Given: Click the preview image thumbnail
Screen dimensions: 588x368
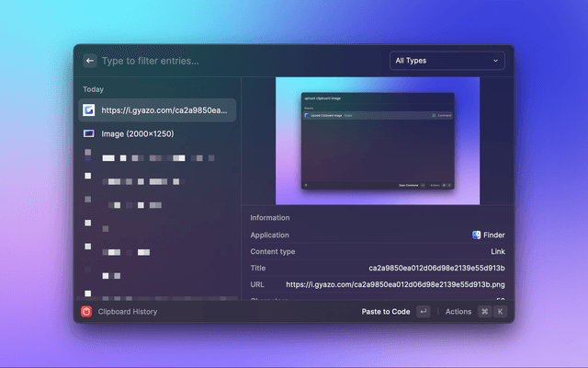Looking at the screenshot, I should point(378,141).
